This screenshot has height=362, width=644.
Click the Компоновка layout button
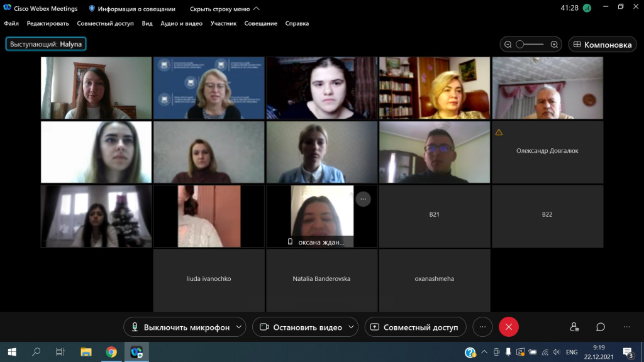(x=602, y=45)
